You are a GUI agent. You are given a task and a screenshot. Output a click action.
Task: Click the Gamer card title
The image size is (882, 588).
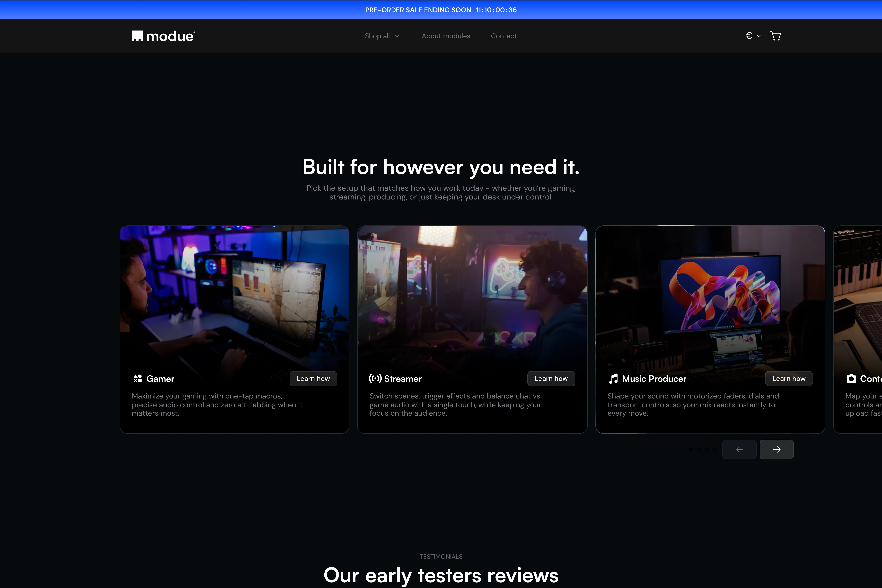point(160,379)
